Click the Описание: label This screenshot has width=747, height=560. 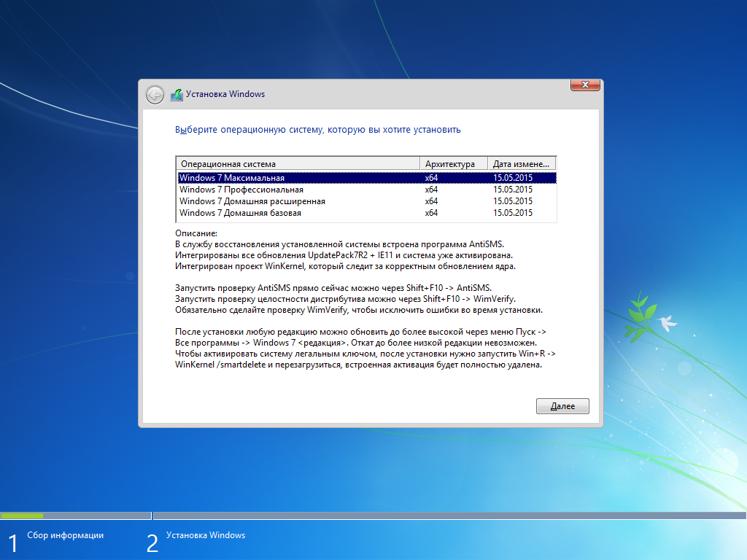(x=196, y=233)
